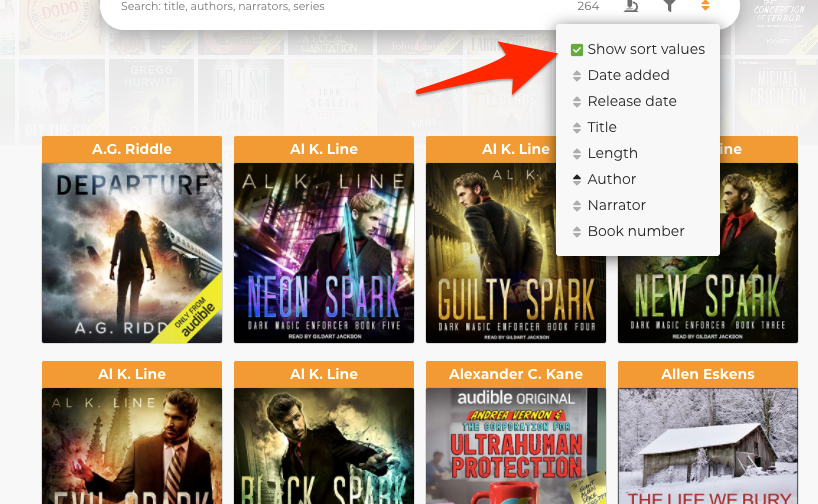Open the Ultrahuman Protection book cover
The image size is (818, 504).
coord(516,446)
